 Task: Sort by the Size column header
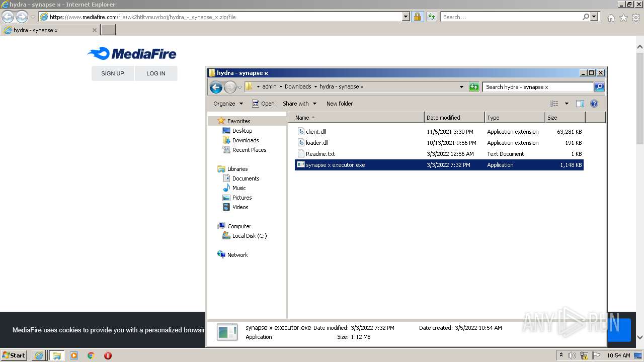coord(566,118)
